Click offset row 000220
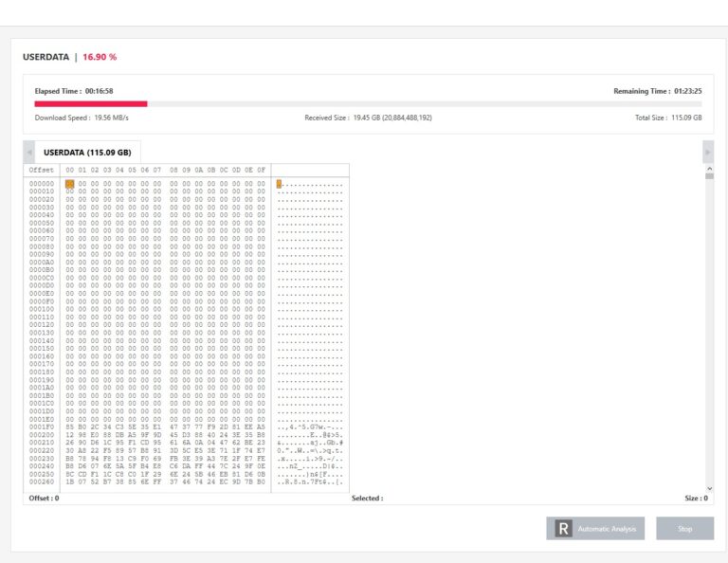The width and height of the screenshot is (728, 563). point(42,450)
